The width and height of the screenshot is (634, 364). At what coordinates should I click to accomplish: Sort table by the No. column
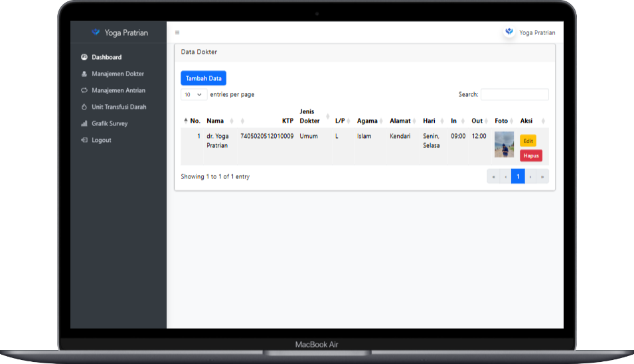point(192,121)
